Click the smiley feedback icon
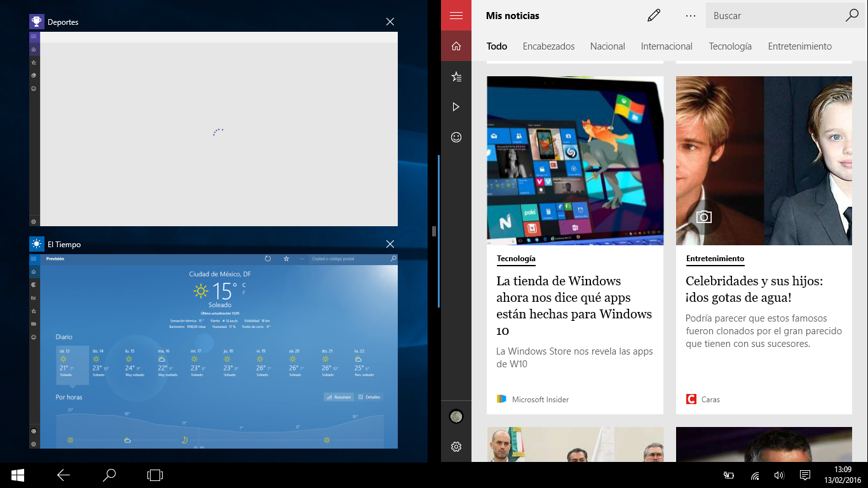The image size is (868, 488). 456,137
